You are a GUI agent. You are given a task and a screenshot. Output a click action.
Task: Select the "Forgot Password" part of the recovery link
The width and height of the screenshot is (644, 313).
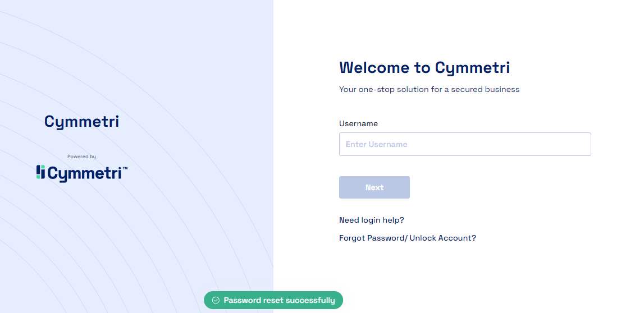[x=371, y=238]
